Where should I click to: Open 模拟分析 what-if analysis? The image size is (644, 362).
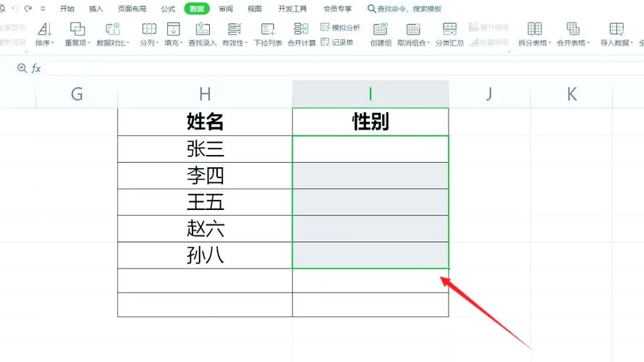pos(340,28)
